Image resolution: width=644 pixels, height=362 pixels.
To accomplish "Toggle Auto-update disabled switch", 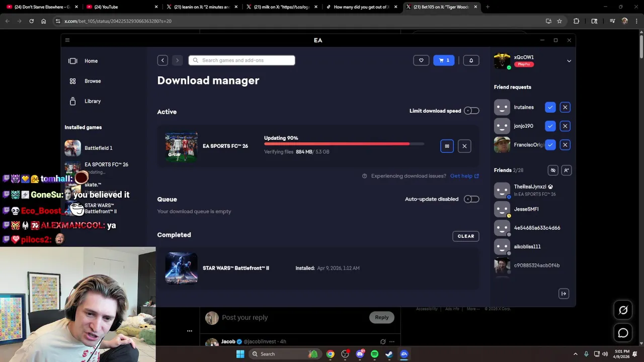I will (471, 199).
